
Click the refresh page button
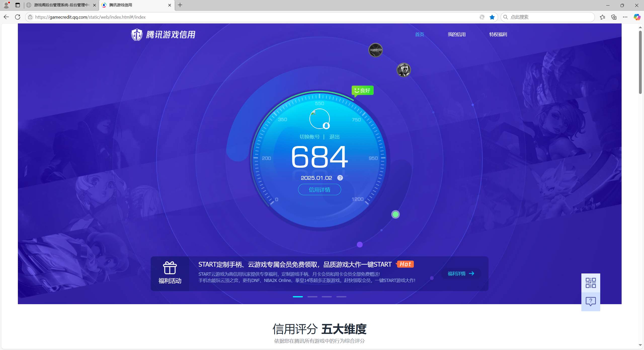point(18,17)
